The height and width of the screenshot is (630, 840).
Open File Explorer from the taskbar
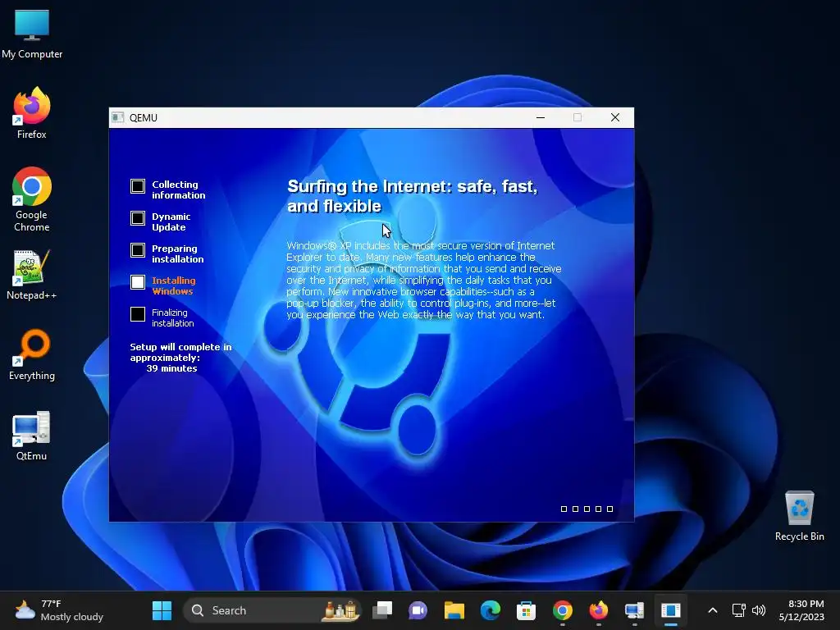tap(454, 610)
